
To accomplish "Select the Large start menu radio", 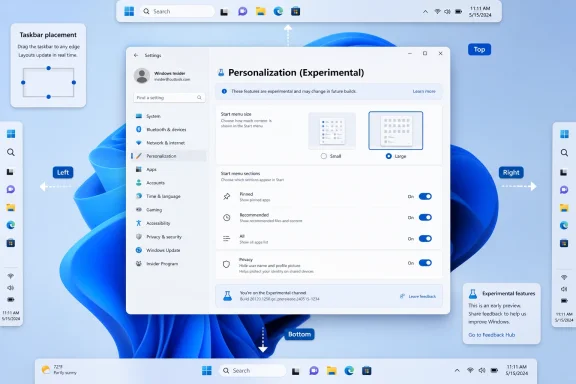I will pyautogui.click(x=389, y=156).
